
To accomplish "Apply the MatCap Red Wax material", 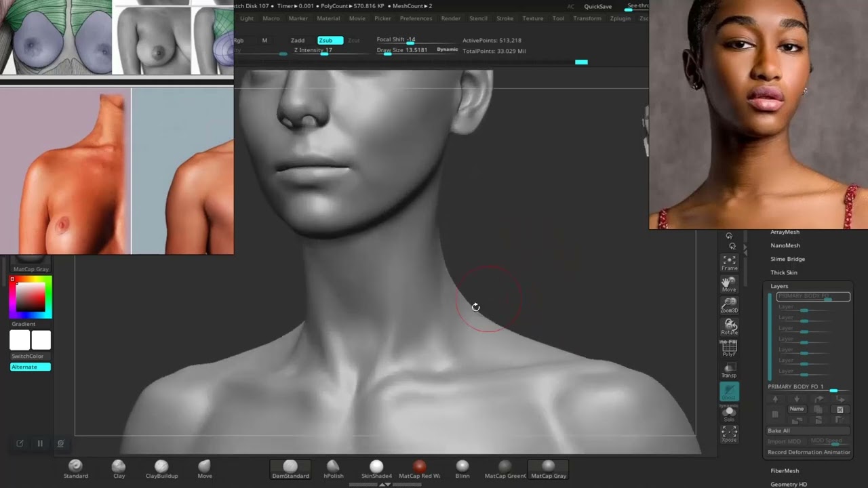I will (419, 469).
